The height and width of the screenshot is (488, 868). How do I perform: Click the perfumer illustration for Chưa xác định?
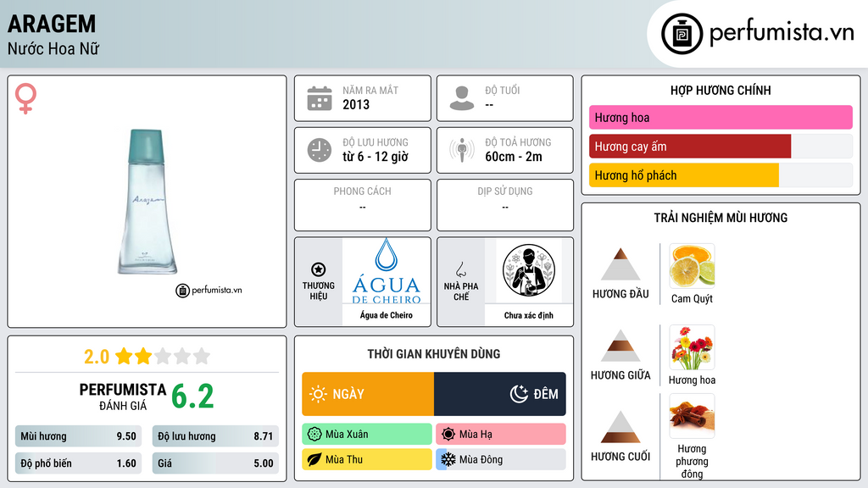[x=529, y=270]
